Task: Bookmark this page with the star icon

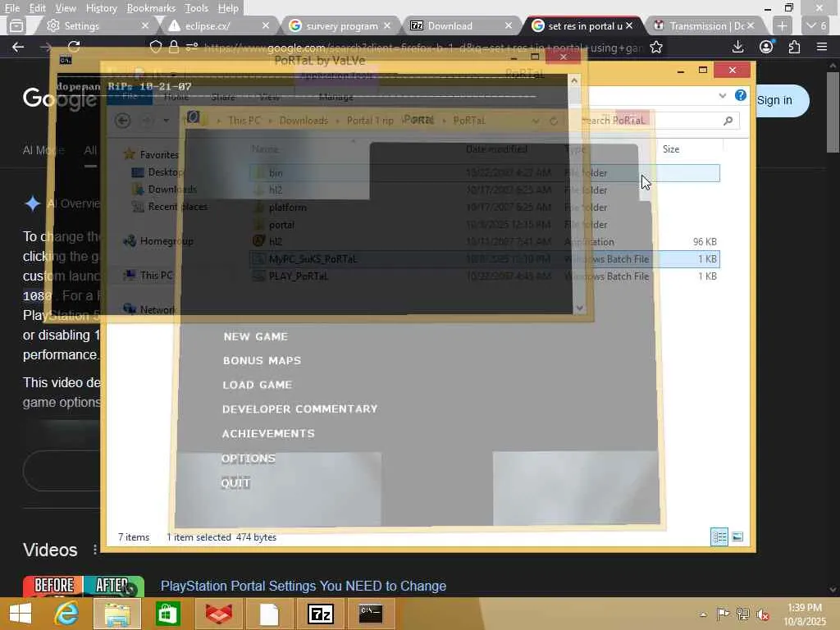Action: pos(655,47)
